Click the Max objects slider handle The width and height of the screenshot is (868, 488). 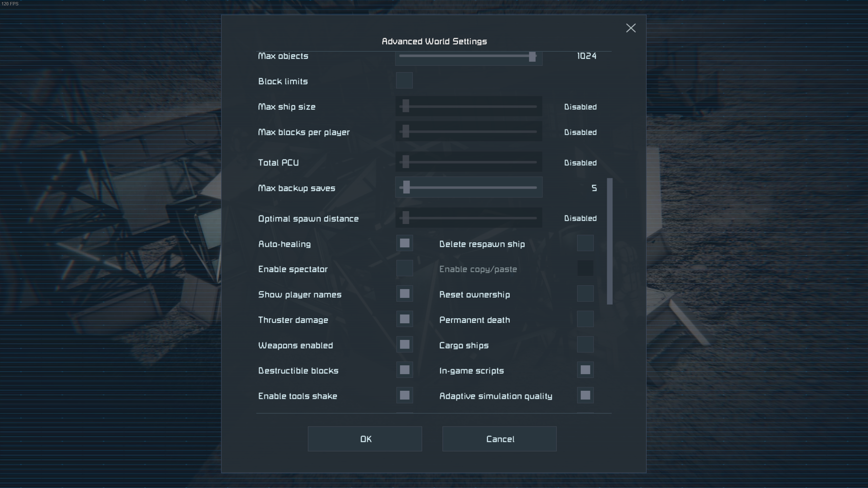[x=532, y=57]
